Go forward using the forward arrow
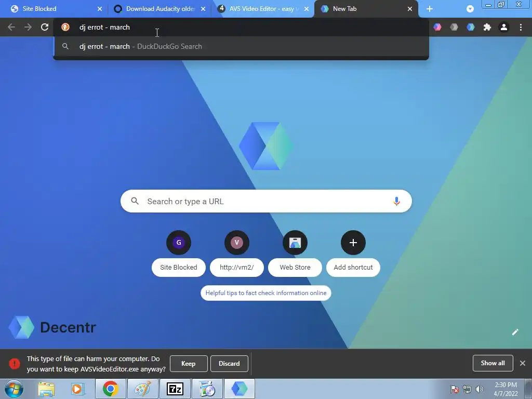 pyautogui.click(x=28, y=27)
